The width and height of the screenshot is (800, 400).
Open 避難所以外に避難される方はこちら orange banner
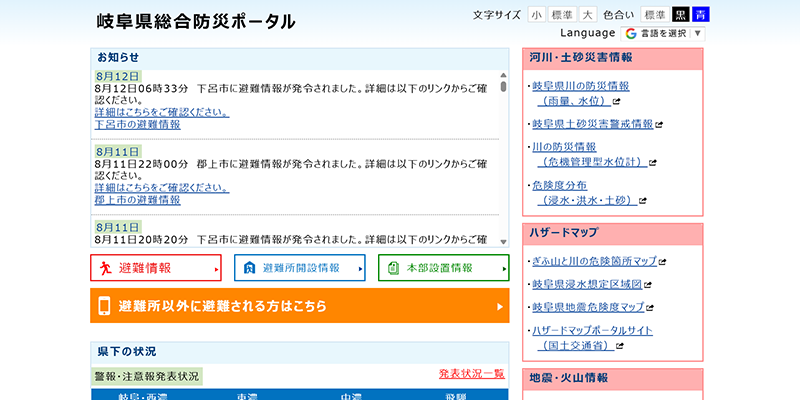coord(300,306)
